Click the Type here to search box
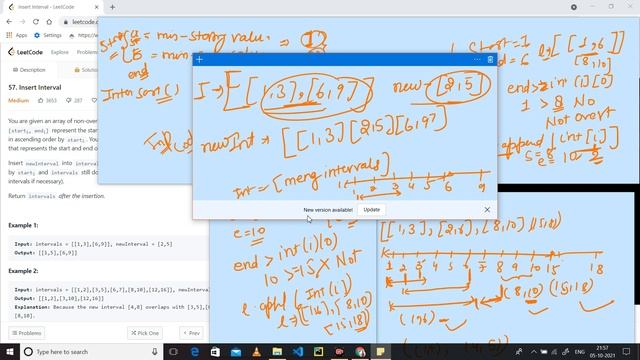 pyautogui.click(x=91, y=351)
